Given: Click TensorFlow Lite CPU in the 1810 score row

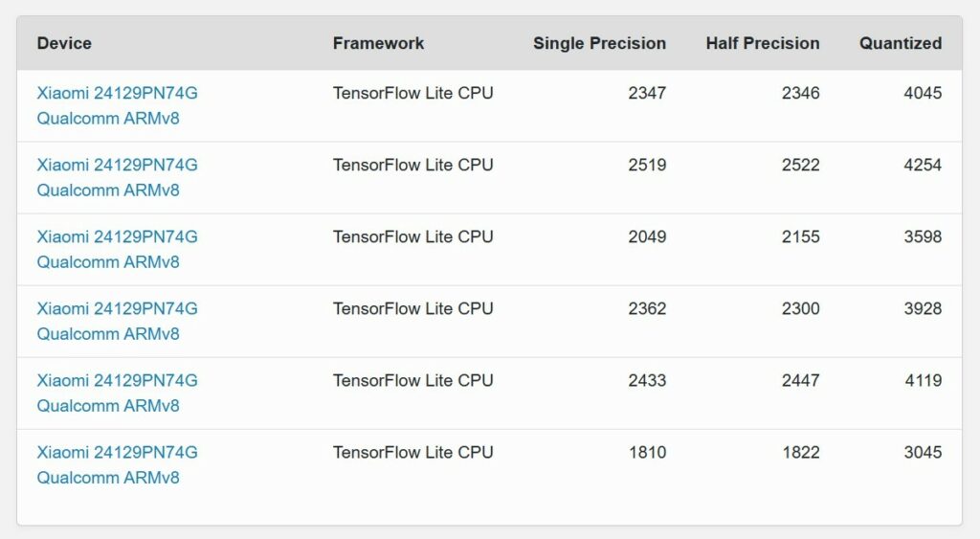Looking at the screenshot, I should (412, 453).
